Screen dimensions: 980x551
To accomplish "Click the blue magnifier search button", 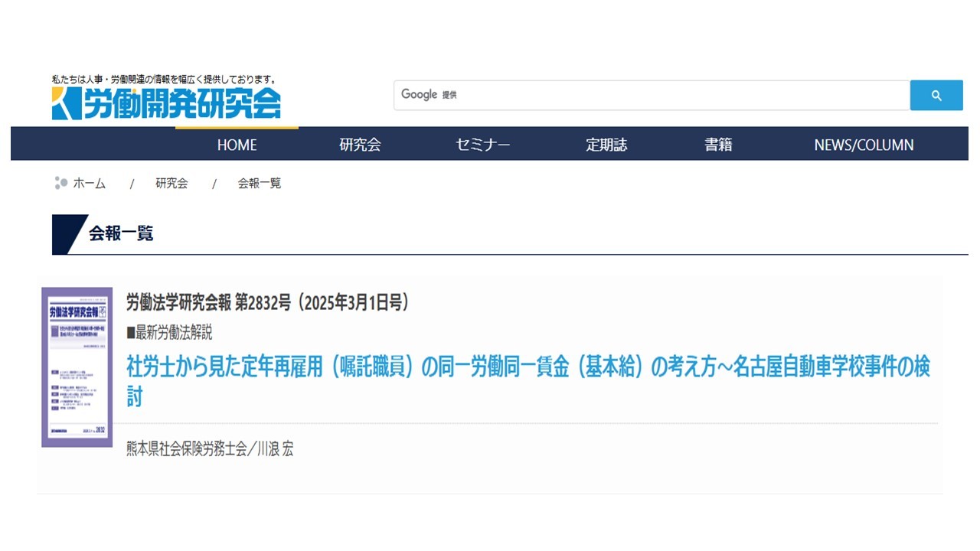I will point(936,96).
